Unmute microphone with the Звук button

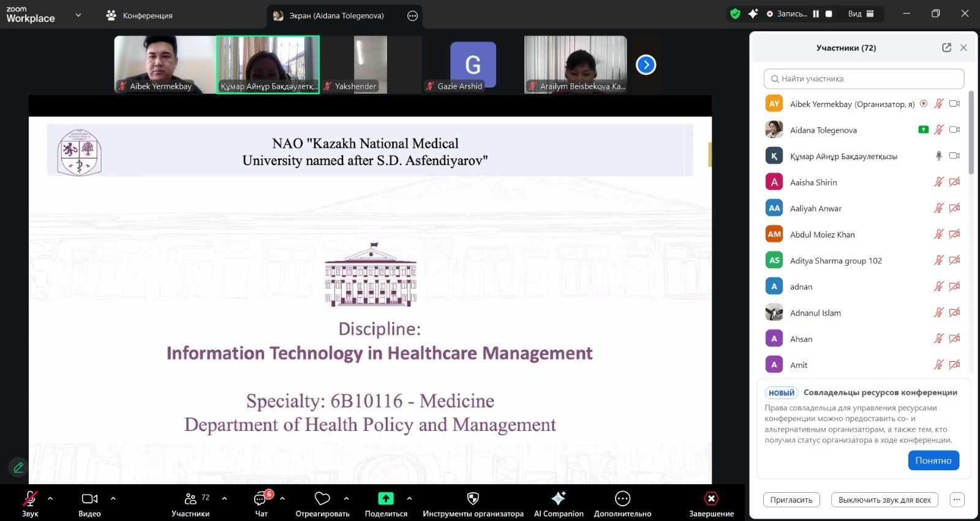point(30,498)
